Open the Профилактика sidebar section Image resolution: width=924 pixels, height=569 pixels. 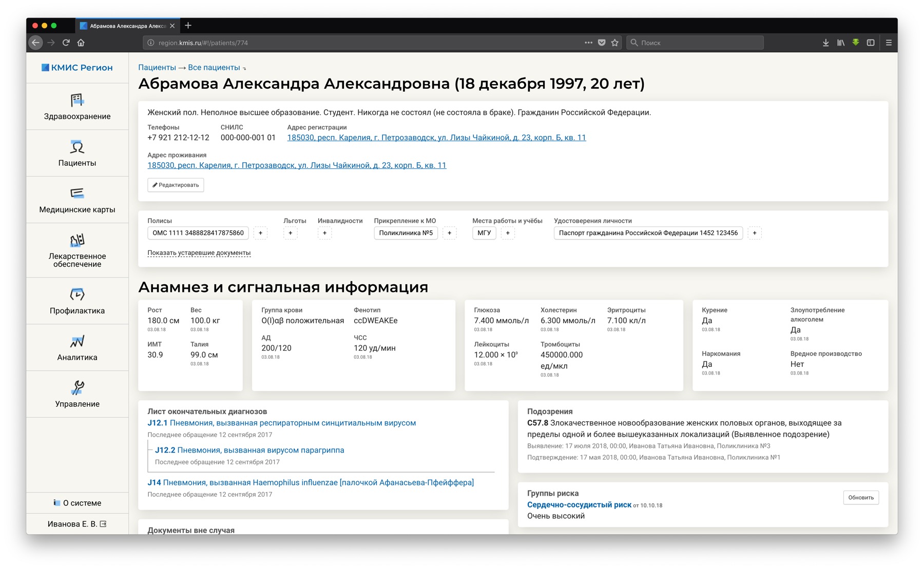click(77, 301)
